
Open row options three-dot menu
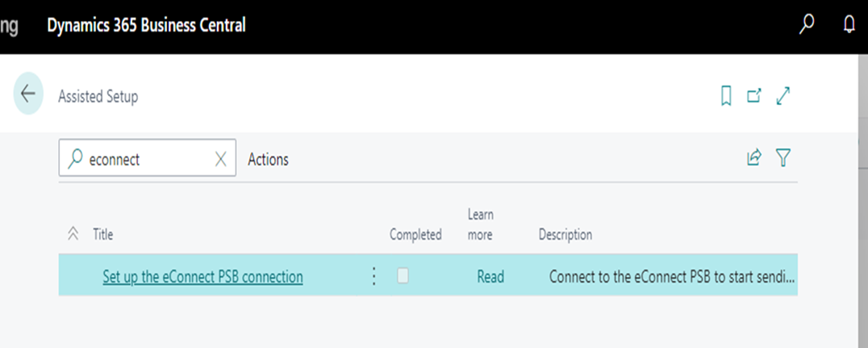click(373, 276)
